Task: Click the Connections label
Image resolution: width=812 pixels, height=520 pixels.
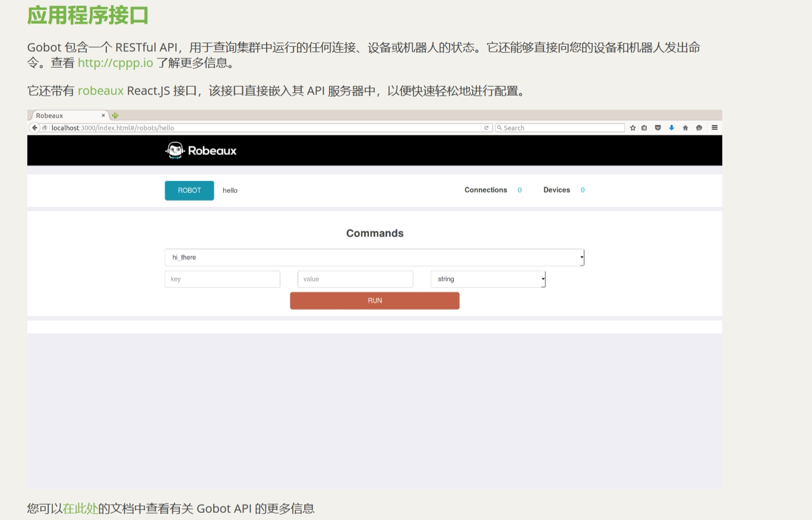Action: (x=486, y=190)
